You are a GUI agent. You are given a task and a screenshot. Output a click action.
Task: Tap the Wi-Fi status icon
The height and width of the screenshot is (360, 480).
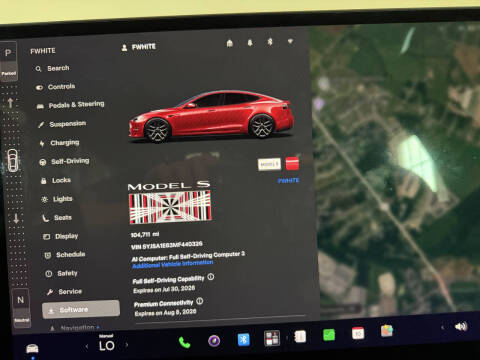[291, 41]
